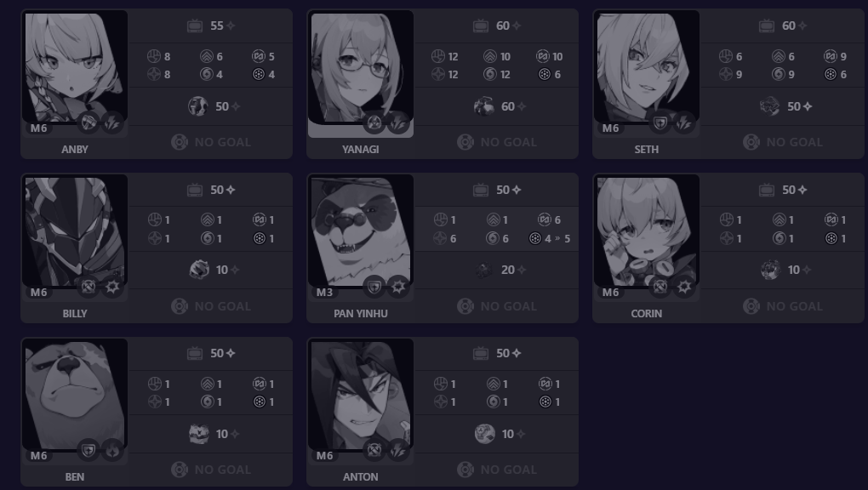Click NO GOAL on Anton's card
This screenshot has width=868, height=490.
tap(497, 470)
